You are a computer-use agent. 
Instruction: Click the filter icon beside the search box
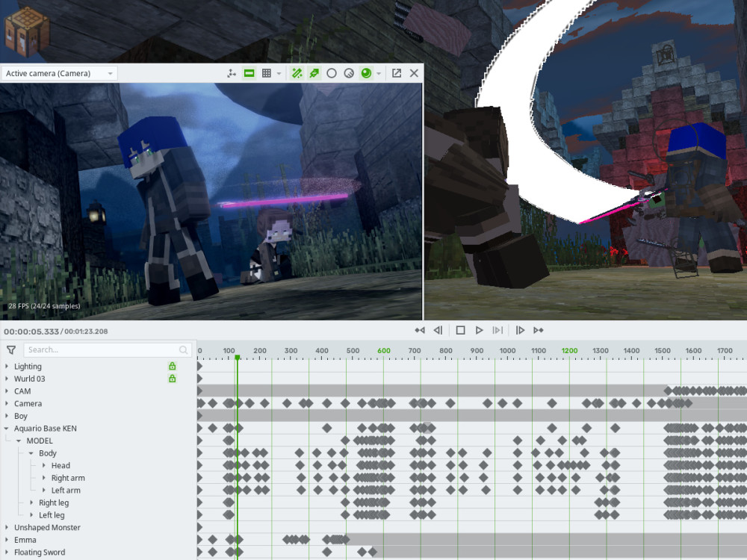(10, 349)
